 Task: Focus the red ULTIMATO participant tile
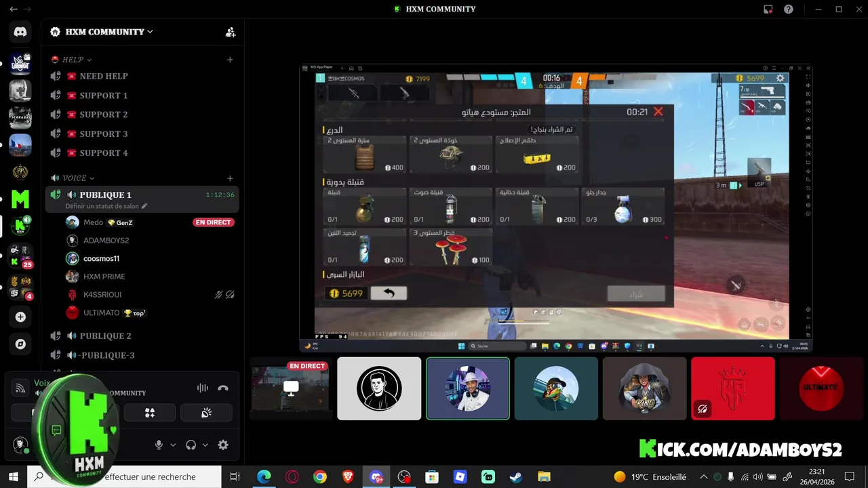(x=821, y=388)
